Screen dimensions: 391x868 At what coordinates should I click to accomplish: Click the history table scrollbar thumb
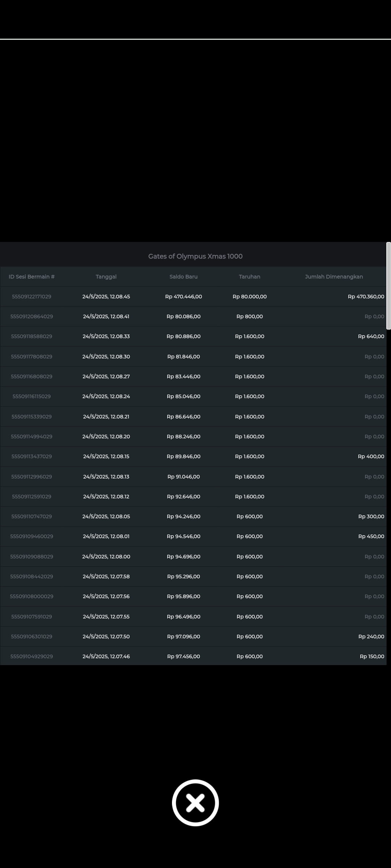(x=388, y=286)
